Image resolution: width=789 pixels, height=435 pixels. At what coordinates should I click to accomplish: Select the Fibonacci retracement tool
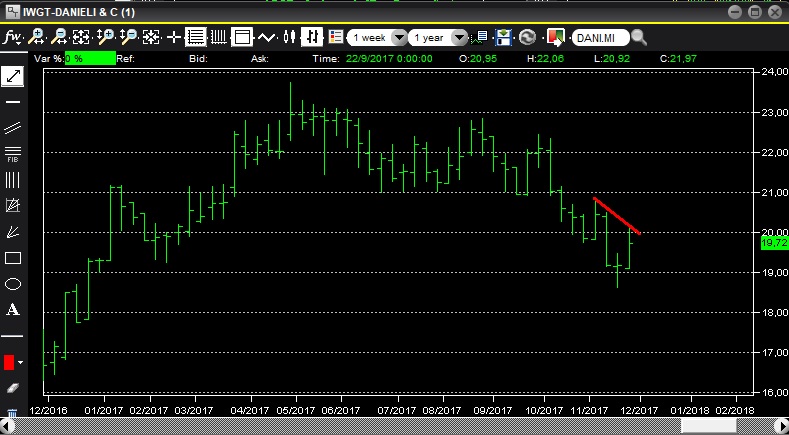pos(13,154)
